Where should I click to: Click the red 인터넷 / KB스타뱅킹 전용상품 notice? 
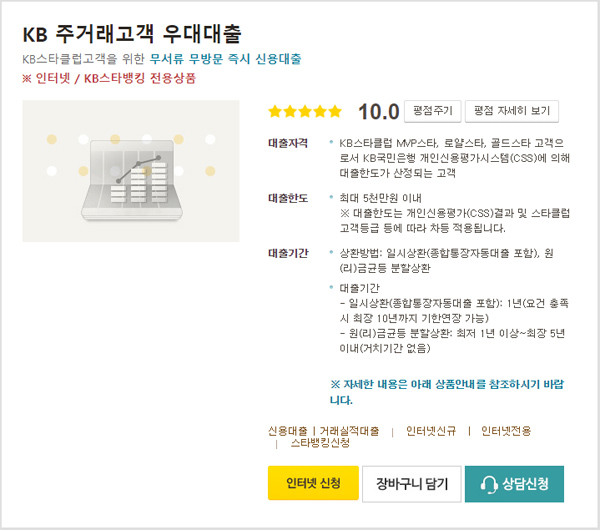[x=109, y=78]
